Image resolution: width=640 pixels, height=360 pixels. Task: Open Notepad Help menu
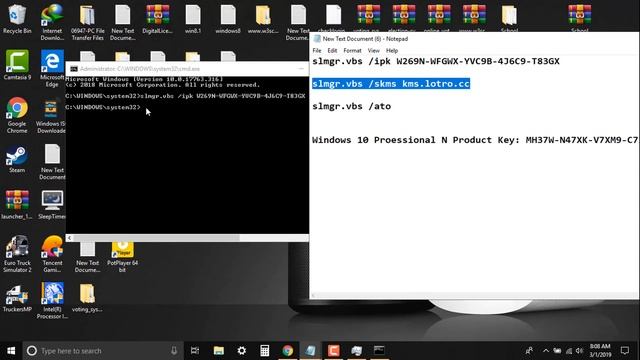[392, 51]
